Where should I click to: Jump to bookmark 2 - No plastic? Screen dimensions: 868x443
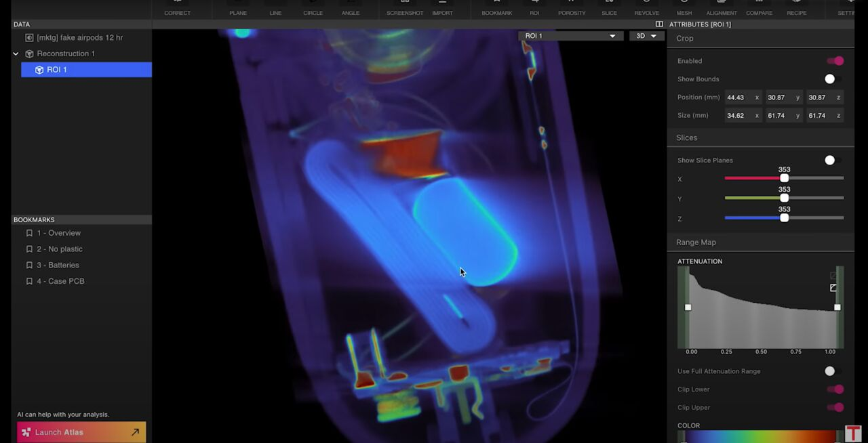tap(60, 249)
